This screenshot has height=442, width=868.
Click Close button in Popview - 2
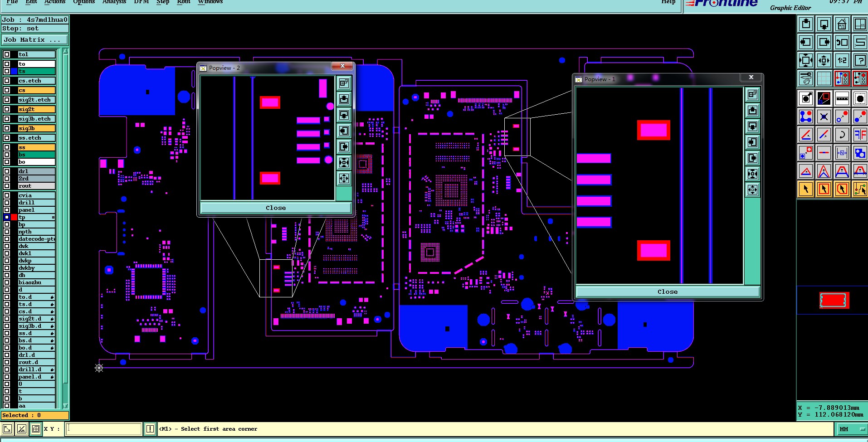click(276, 208)
